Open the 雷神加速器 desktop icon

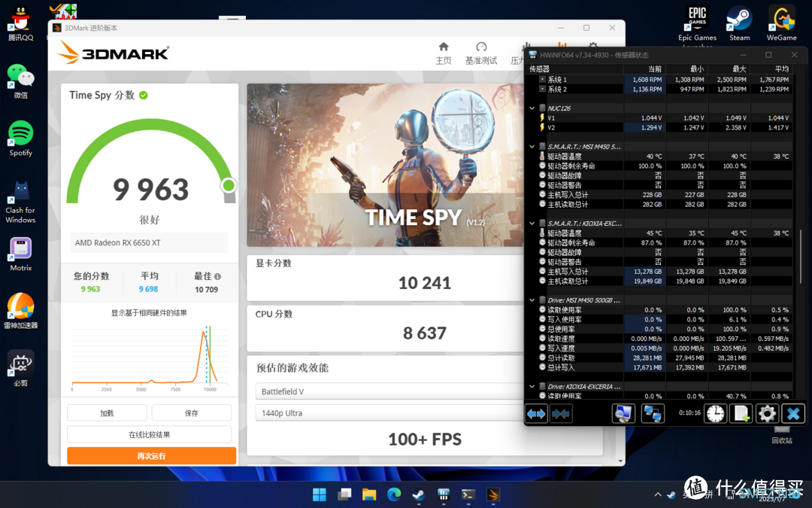(x=21, y=311)
